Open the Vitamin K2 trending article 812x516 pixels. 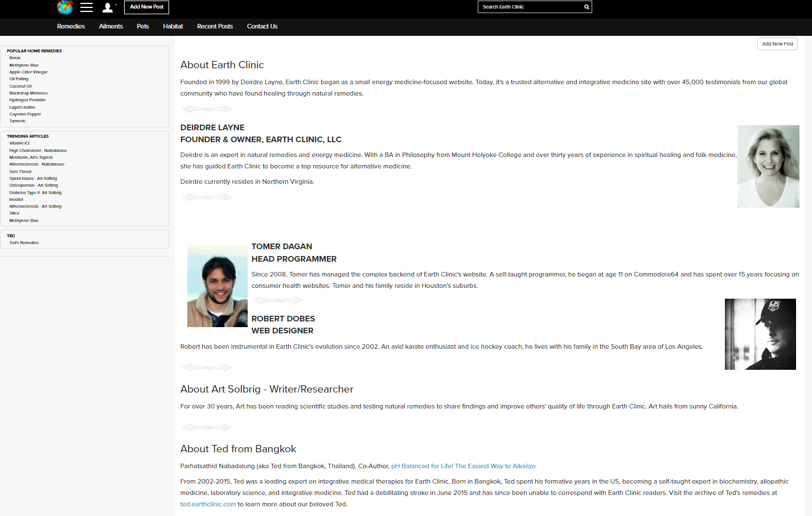(x=19, y=143)
